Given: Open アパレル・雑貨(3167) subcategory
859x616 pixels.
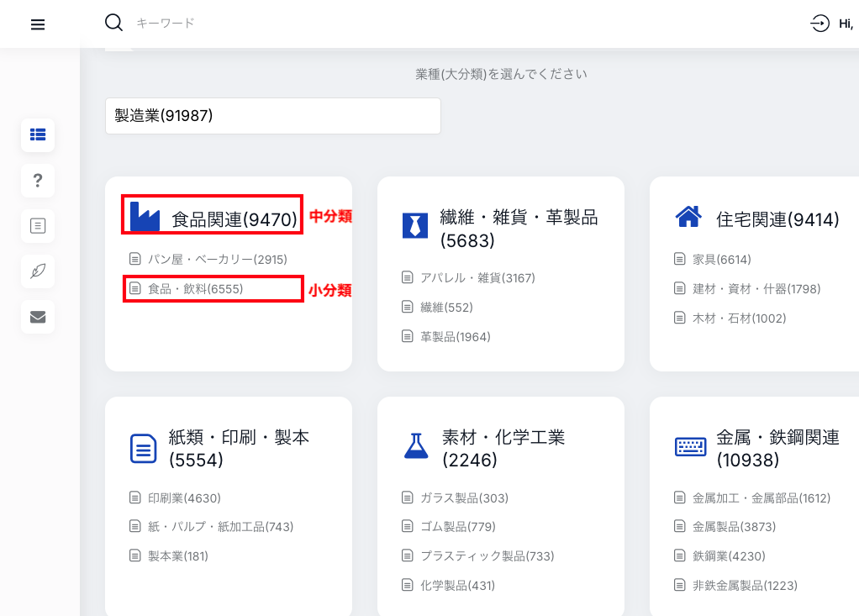Looking at the screenshot, I should (477, 277).
